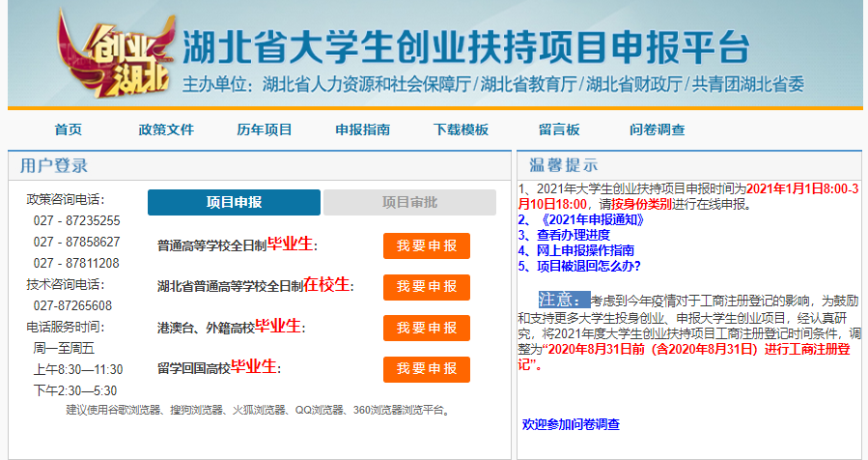Screen dimensions: 868x460
Task: Click 我要申报 for 港澳台、外籍高校毕业生
Action: pos(427,329)
